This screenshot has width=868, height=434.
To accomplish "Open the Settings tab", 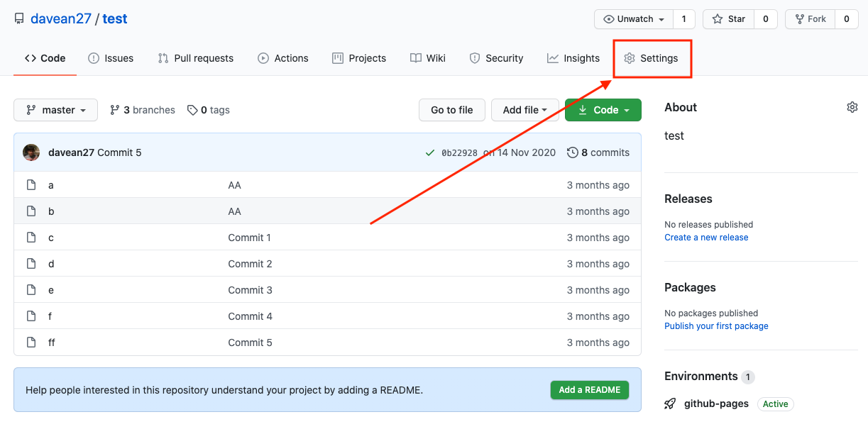I will click(651, 58).
